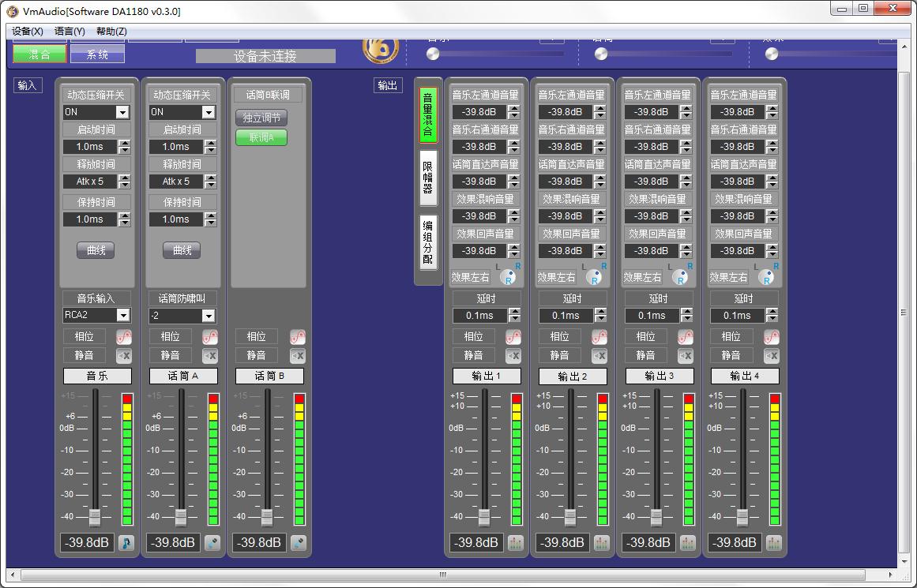Click the music note icon below the 音乐 fader

(x=126, y=543)
